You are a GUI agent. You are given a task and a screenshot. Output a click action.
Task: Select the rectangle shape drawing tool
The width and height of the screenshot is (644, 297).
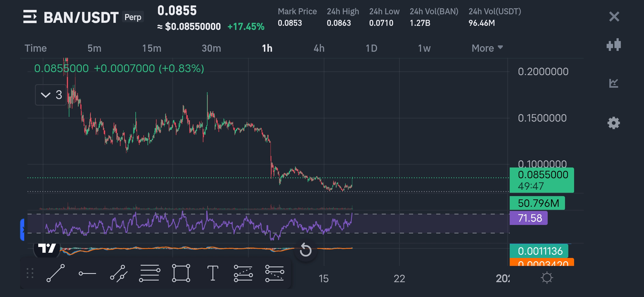181,273
